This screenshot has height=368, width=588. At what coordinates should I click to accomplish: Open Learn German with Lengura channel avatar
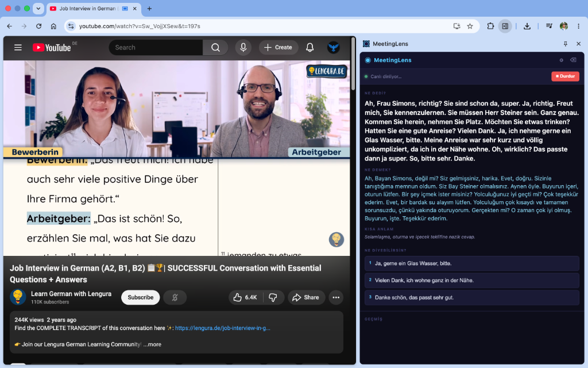coord(18,297)
